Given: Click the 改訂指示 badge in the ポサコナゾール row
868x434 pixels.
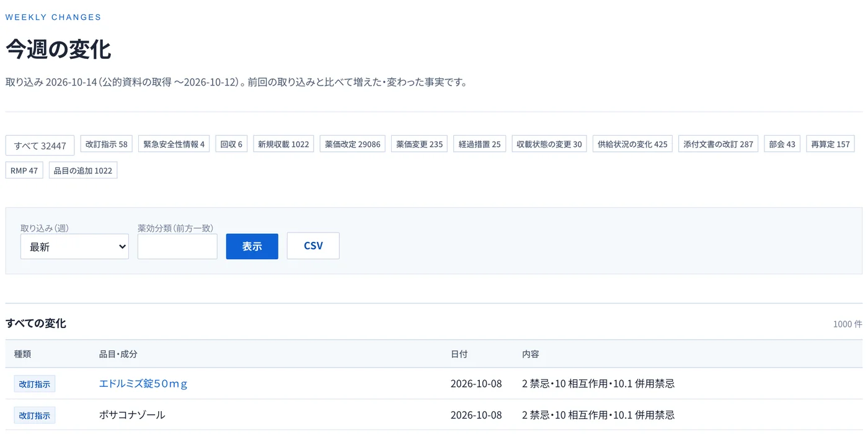Looking at the screenshot, I should [x=35, y=415].
